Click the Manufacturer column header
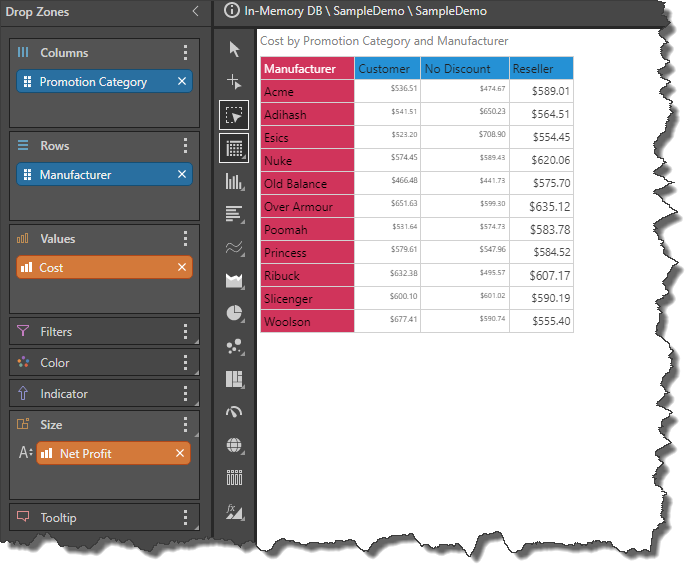The width and height of the screenshot is (699, 578). click(306, 69)
